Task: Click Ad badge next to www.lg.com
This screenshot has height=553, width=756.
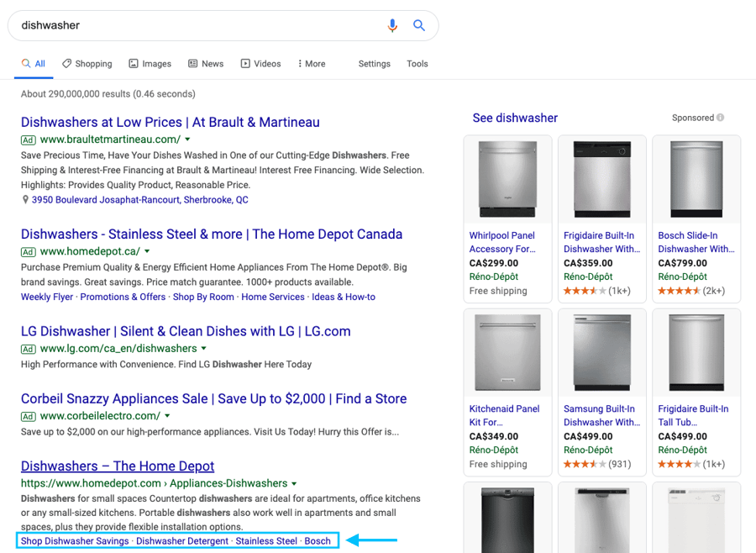Action: pos(29,349)
